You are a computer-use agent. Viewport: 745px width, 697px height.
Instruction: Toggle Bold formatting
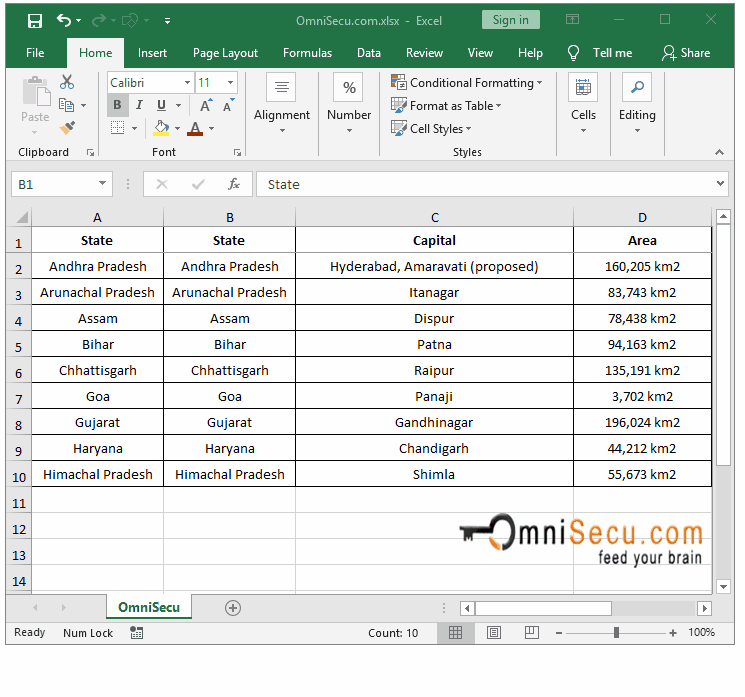coord(117,105)
